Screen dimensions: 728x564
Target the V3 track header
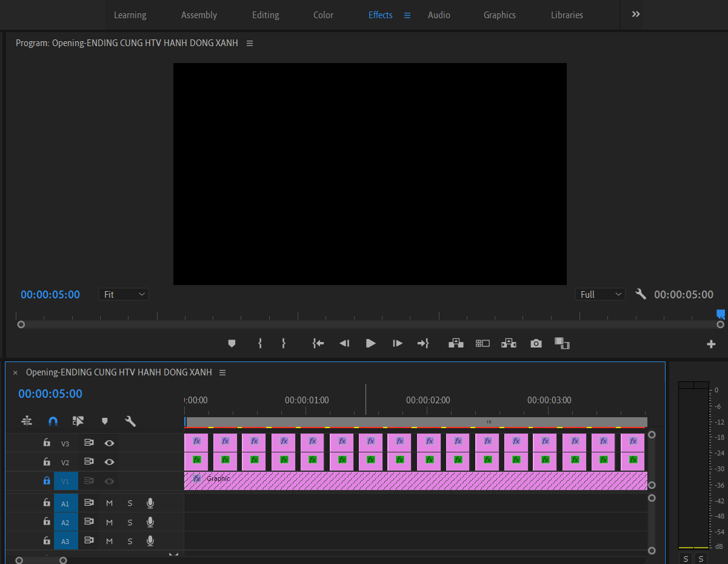(65, 443)
